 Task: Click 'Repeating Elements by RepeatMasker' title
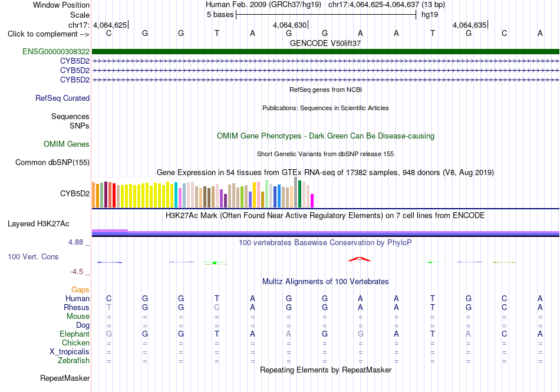tap(325, 370)
